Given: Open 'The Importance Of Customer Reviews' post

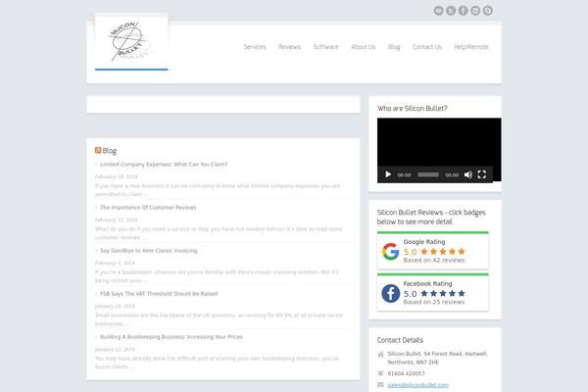Looking at the screenshot, I should 148,208.
